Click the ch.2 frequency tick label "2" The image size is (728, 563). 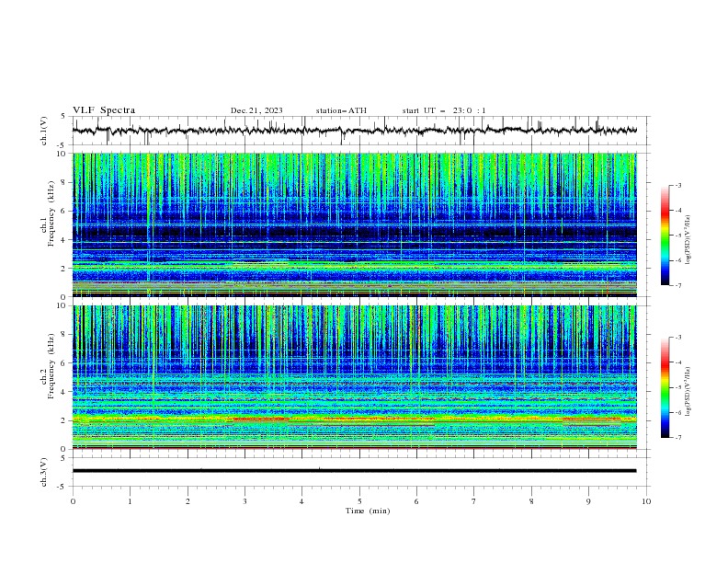tap(63, 420)
